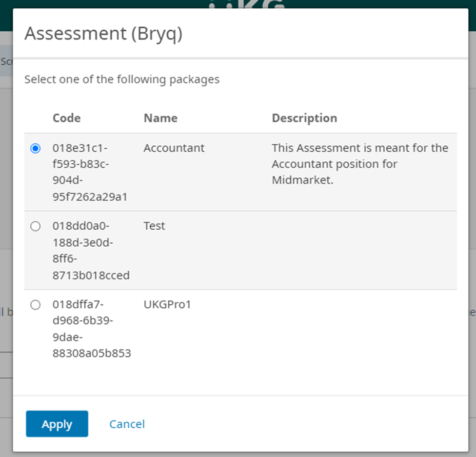Click the Code column header
The image size is (476, 457).
[67, 118]
